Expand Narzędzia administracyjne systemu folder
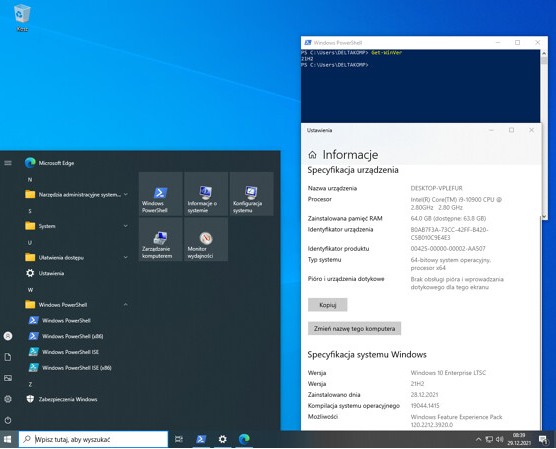Viewport: 556px width, 449px height. click(76, 194)
